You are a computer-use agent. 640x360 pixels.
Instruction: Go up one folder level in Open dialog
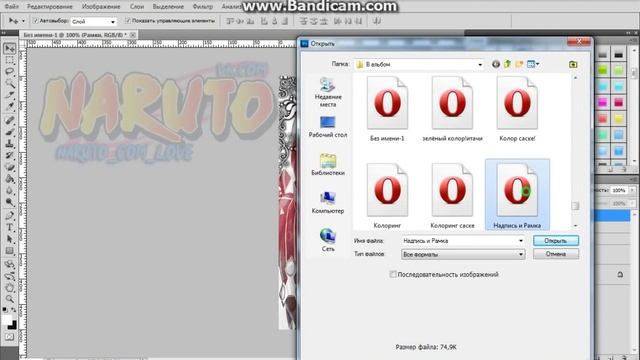tap(507, 64)
